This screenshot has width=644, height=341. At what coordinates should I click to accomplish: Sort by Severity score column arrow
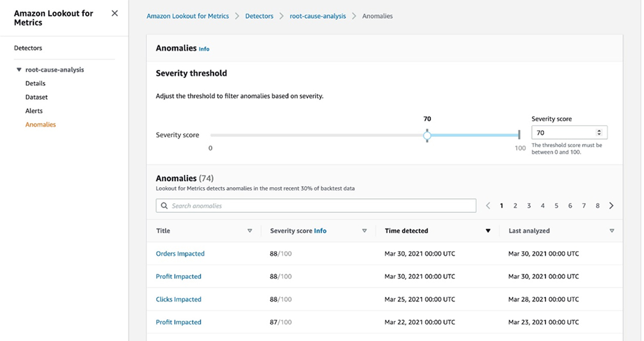364,231
